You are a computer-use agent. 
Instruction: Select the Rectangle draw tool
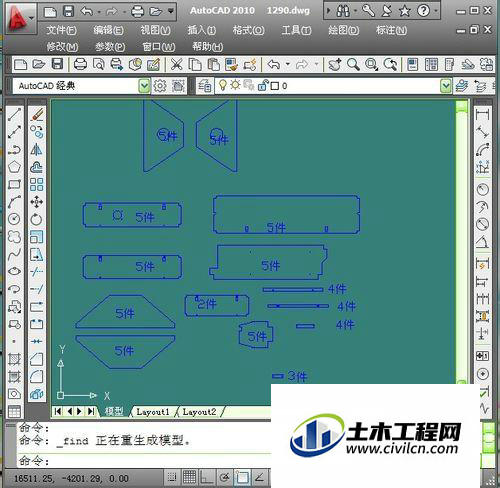pyautogui.click(x=14, y=184)
